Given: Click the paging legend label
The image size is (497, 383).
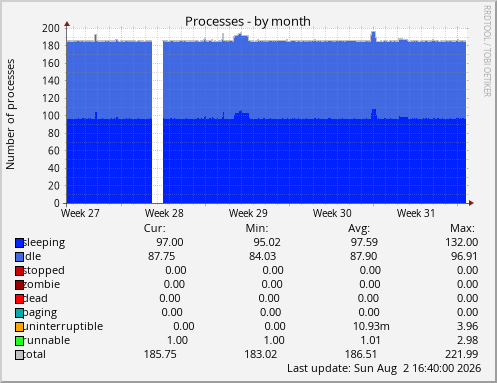Looking at the screenshot, I should (40, 313).
